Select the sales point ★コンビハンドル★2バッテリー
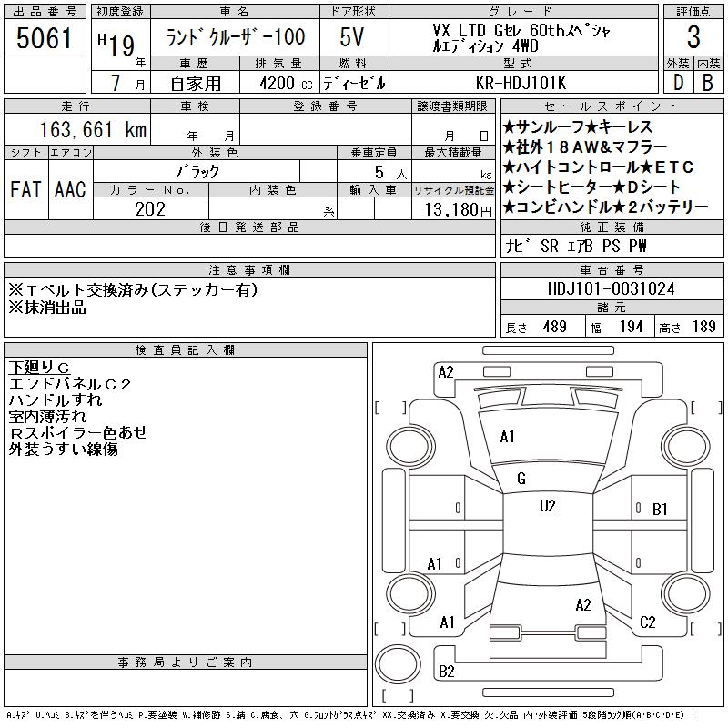Image resolution: width=728 pixels, height=728 pixels. point(605,207)
